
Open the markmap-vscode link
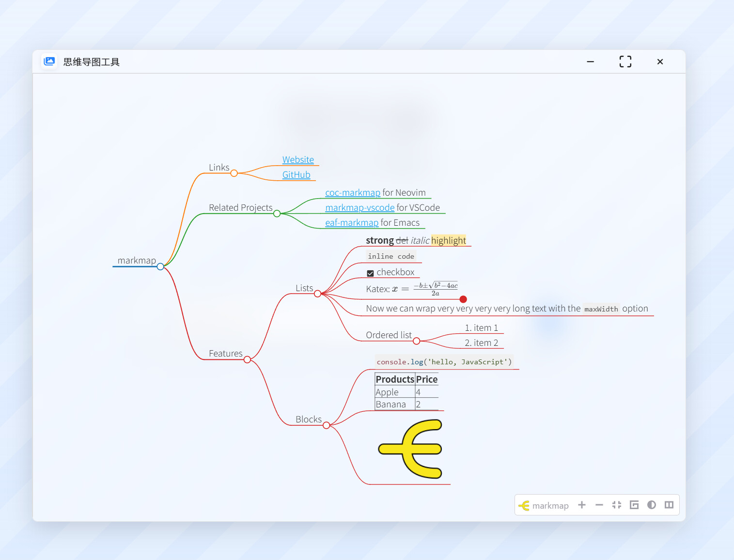(360, 208)
